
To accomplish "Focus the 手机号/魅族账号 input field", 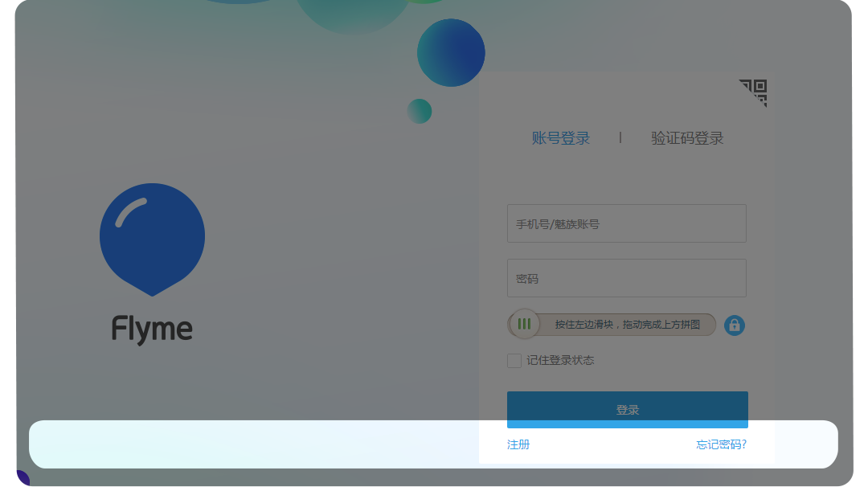I will pyautogui.click(x=627, y=223).
